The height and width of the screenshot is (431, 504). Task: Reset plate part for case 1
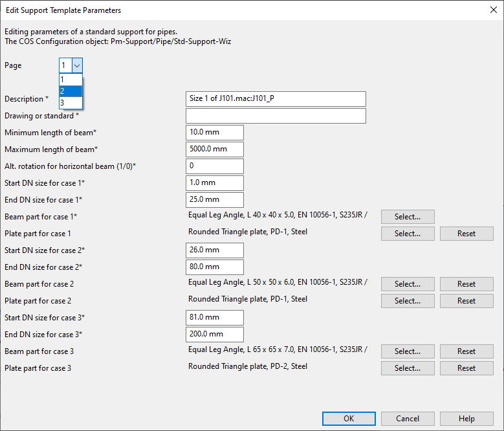pyautogui.click(x=466, y=234)
